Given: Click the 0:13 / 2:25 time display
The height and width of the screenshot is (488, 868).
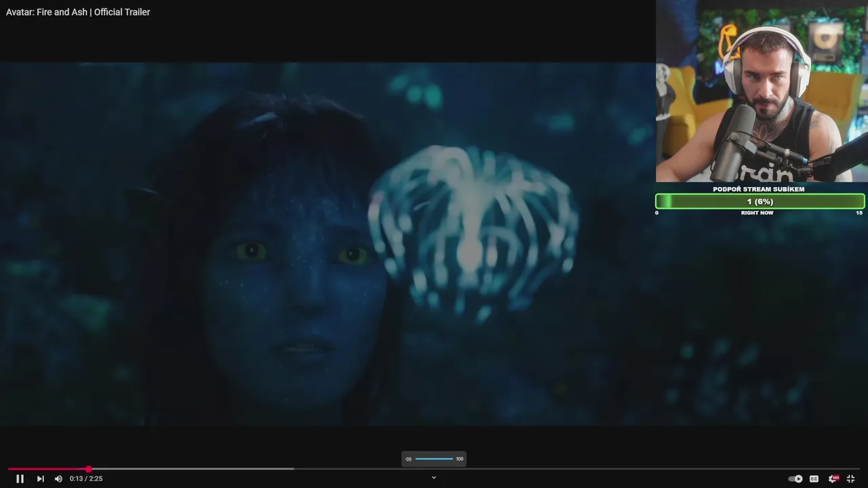Looking at the screenshot, I should (86, 479).
